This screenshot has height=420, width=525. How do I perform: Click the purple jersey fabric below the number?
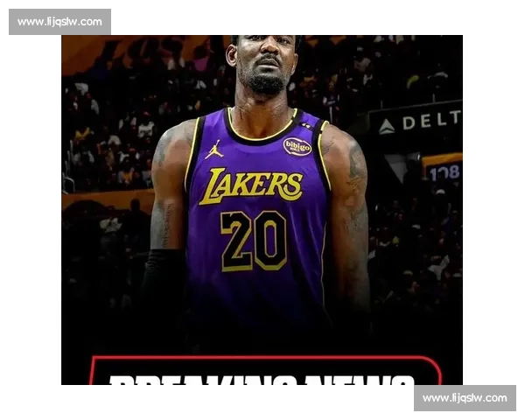click(x=254, y=297)
